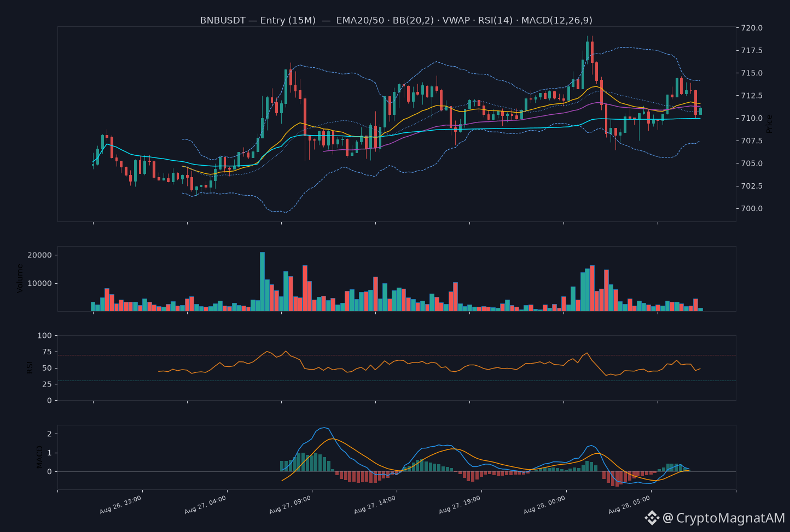Click the tallest volume bar above 20000
Viewport: 790px width, 532px height.
point(262,282)
